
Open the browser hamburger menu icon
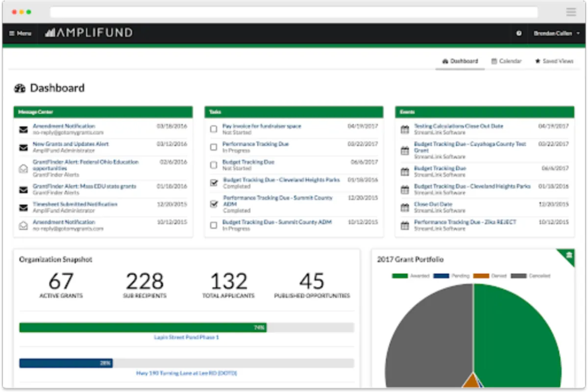(x=571, y=12)
